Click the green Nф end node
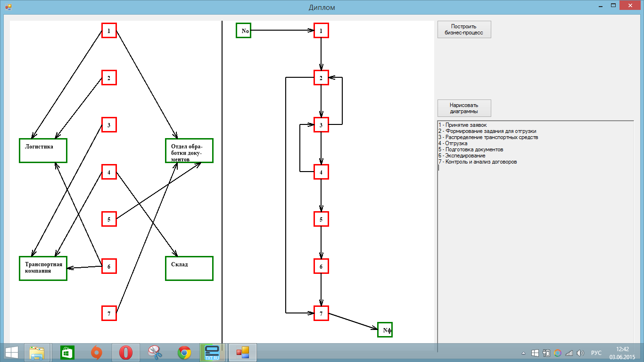This screenshot has height=362, width=644. [x=385, y=329]
